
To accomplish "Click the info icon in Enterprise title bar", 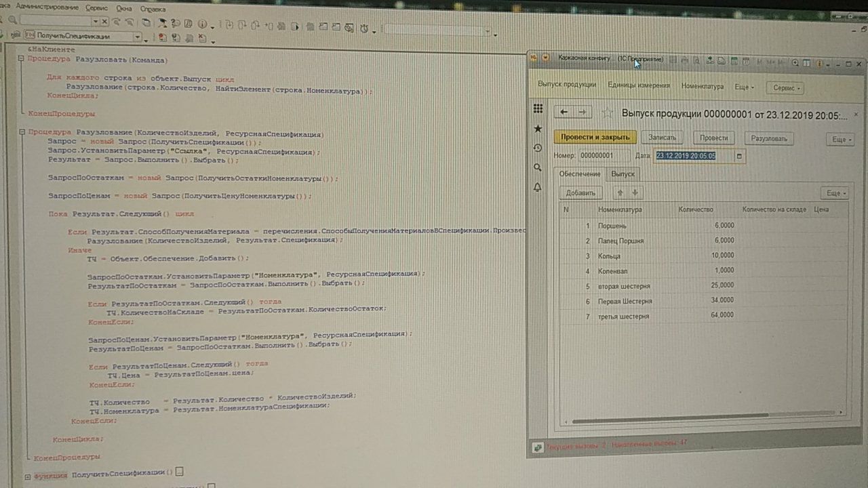I will [x=821, y=63].
